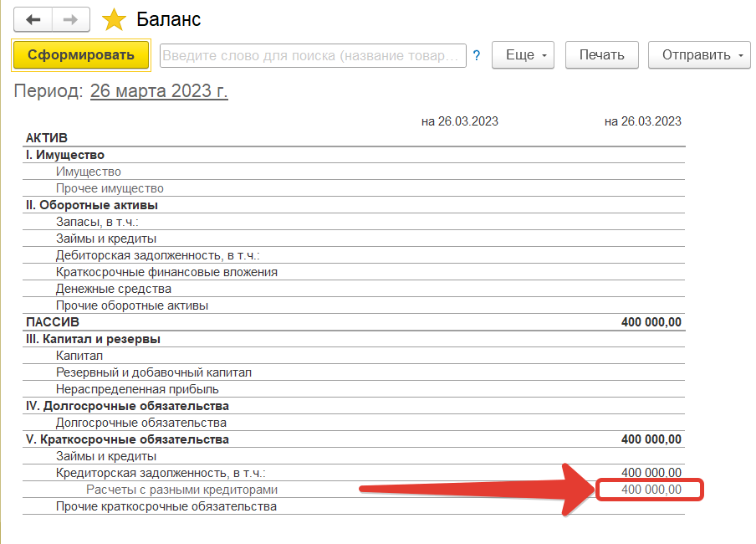Viewport: 756px width, 544px height.
Task: Click the forward navigation arrow
Action: [71, 18]
